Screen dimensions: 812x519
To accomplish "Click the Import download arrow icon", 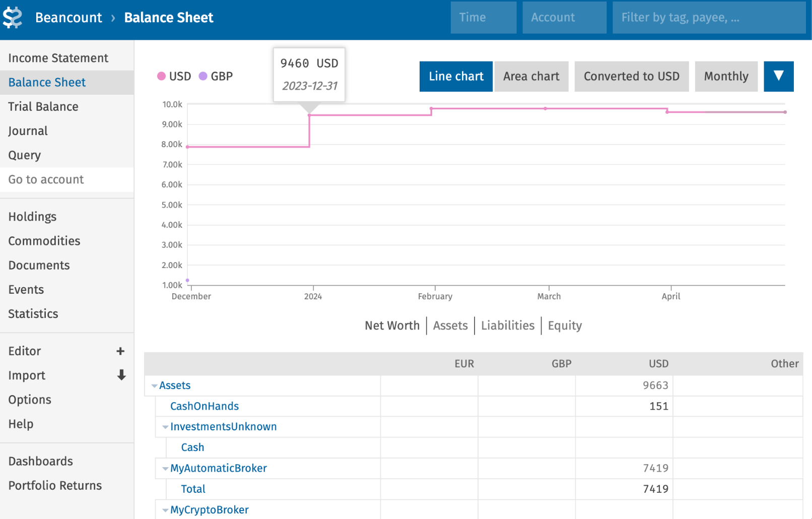I will (121, 375).
